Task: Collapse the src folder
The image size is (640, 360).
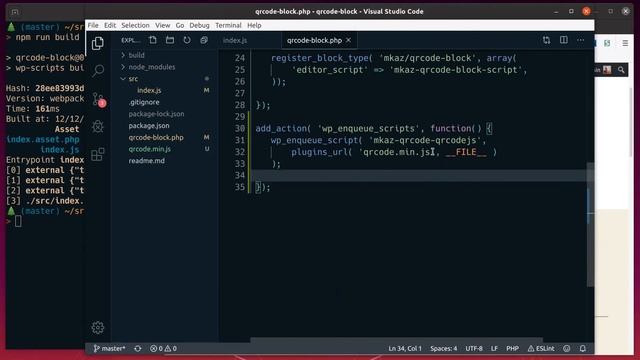Action: click(133, 79)
